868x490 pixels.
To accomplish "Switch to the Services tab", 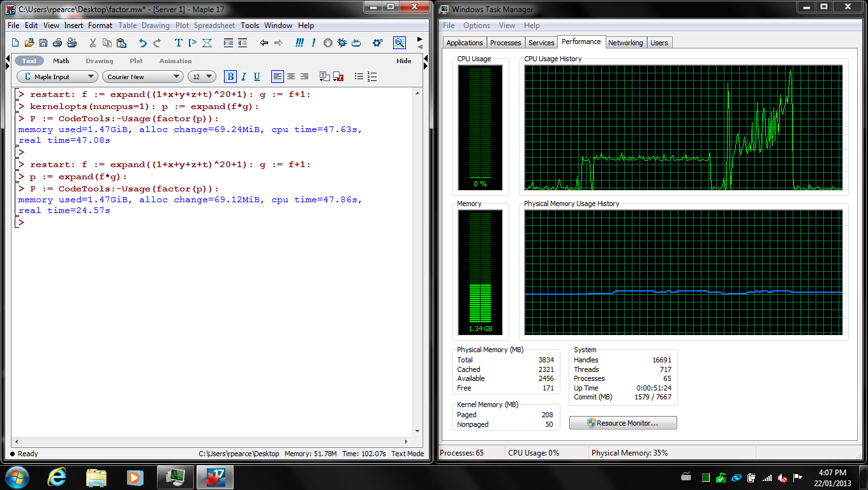I will [x=541, y=43].
